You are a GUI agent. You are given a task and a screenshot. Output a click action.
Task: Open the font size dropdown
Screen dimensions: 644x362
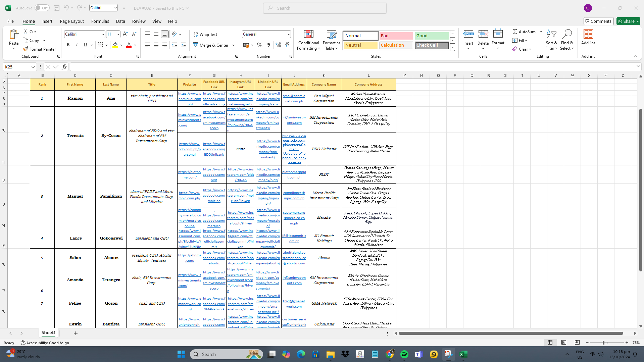pyautogui.click(x=118, y=34)
